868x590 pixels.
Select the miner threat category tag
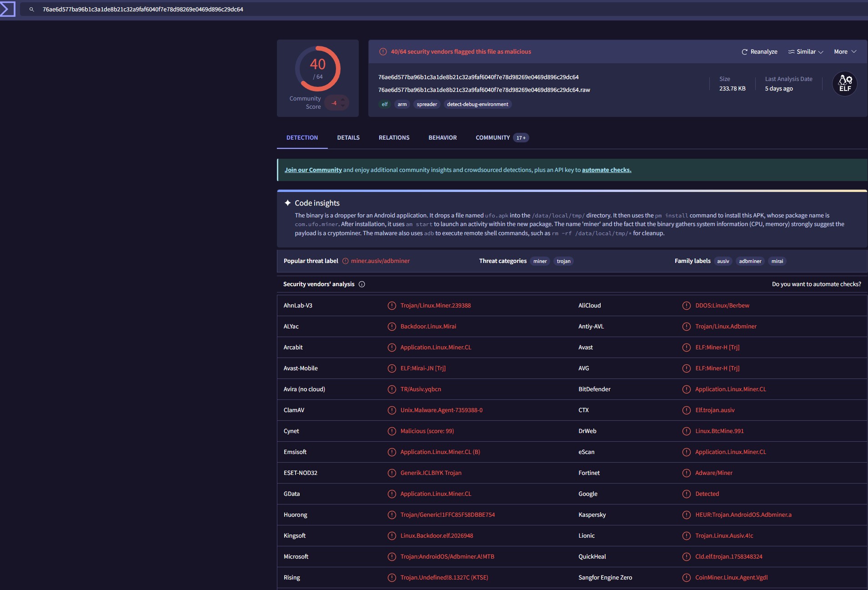(x=540, y=261)
